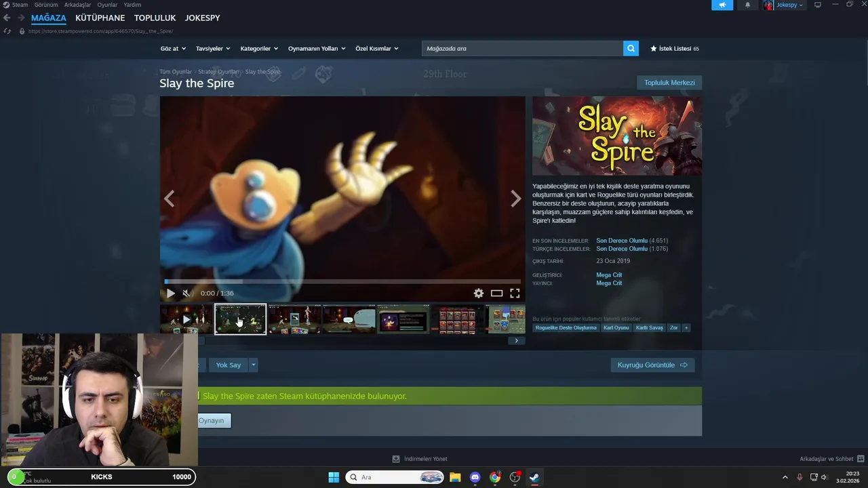
Task: Show hidden system tray icons
Action: 785,477
